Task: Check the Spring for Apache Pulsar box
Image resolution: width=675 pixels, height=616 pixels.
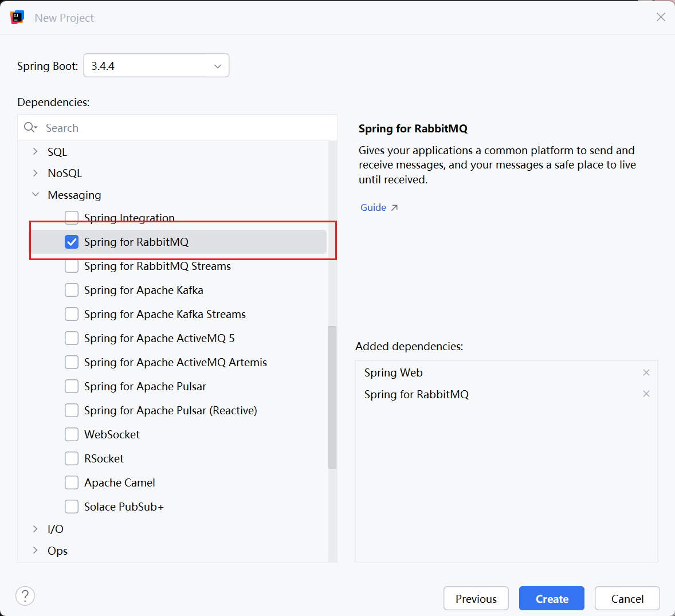Action: (72, 387)
